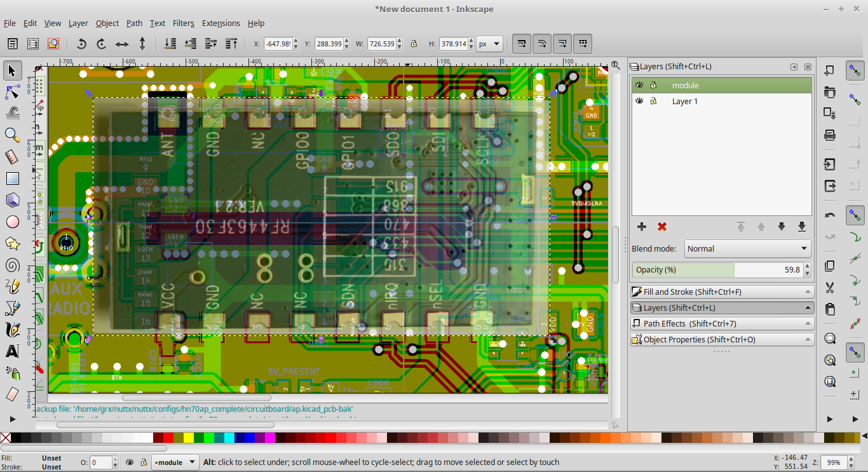
Task: Select the Node editing tool
Action: tap(12, 92)
